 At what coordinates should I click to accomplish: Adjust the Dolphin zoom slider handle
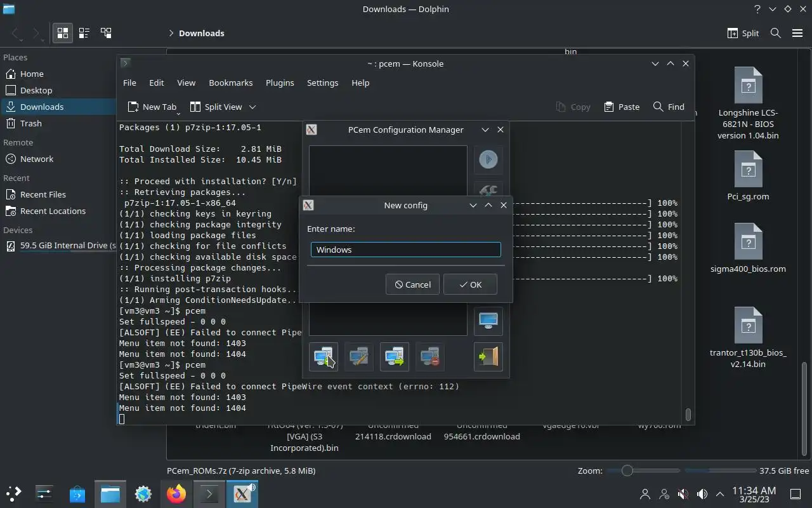(627, 471)
